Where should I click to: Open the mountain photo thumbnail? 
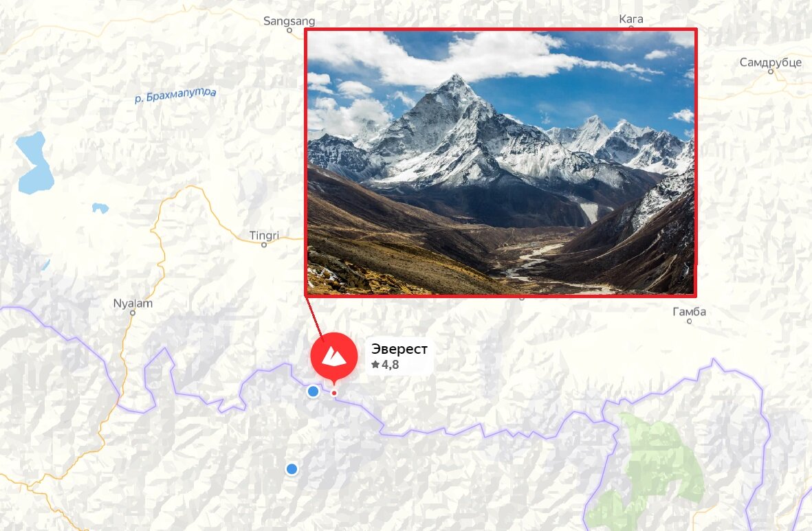click(501, 163)
